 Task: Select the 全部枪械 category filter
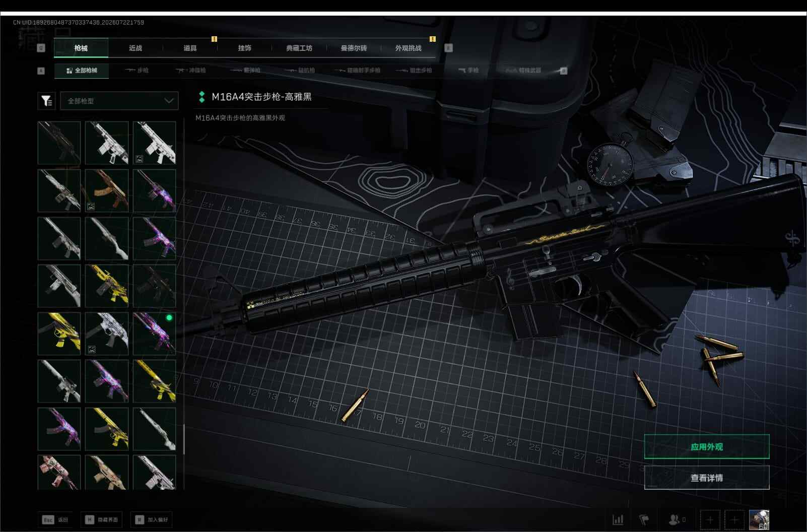[x=82, y=71]
